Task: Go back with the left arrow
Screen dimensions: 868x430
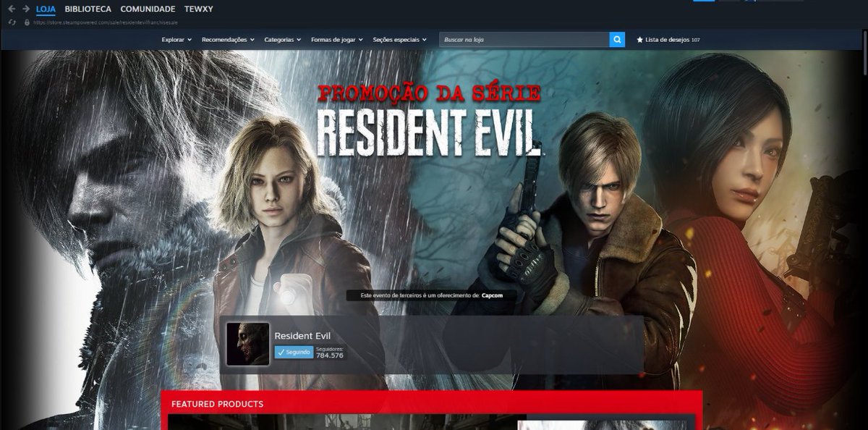Action: click(11, 9)
